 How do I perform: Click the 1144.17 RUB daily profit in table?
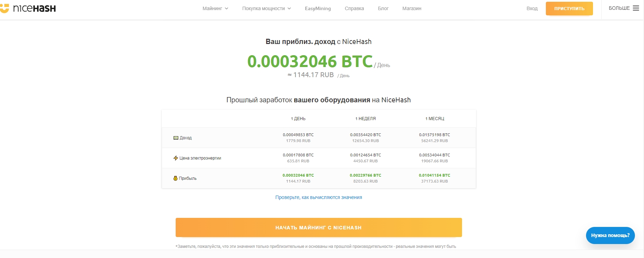tap(298, 181)
